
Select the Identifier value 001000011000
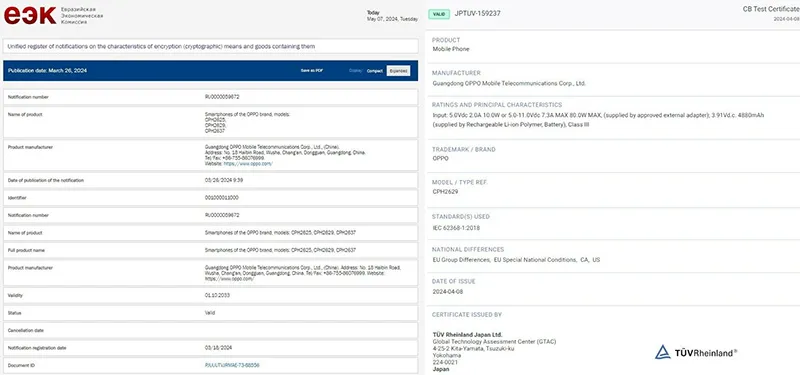coord(221,197)
